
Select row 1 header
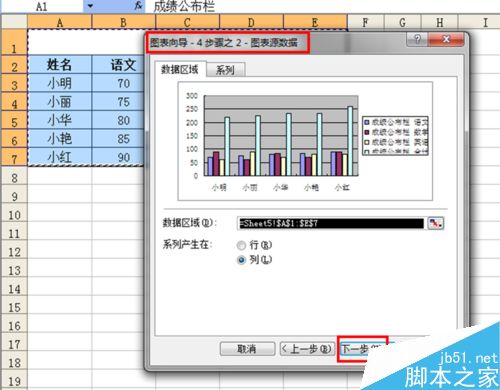[14, 42]
